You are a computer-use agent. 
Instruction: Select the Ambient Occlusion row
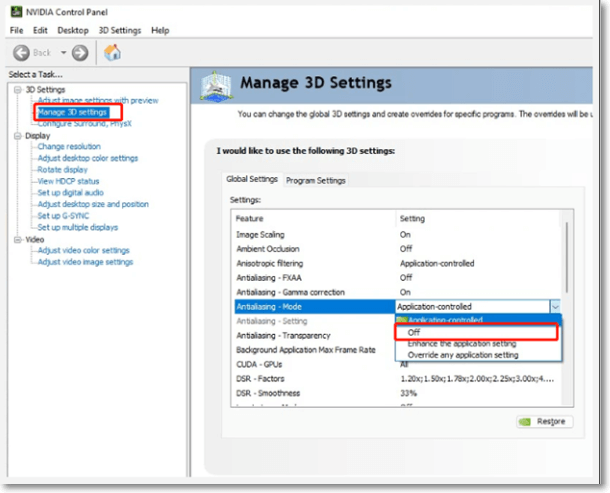click(x=397, y=249)
